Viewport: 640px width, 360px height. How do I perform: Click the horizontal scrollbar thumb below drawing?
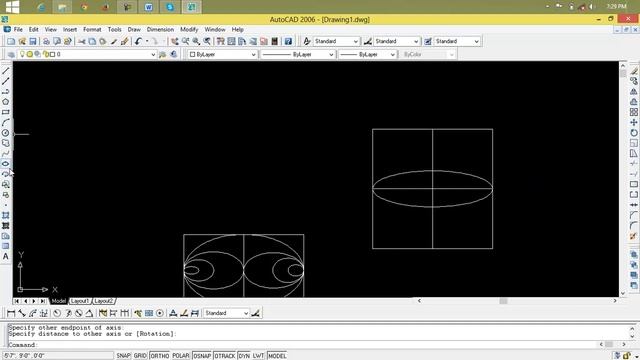click(503, 301)
